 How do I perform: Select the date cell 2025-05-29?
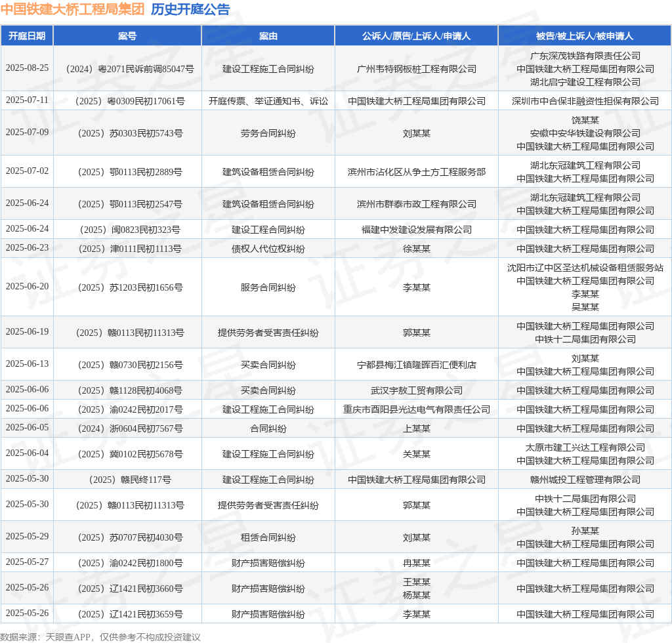click(x=27, y=536)
